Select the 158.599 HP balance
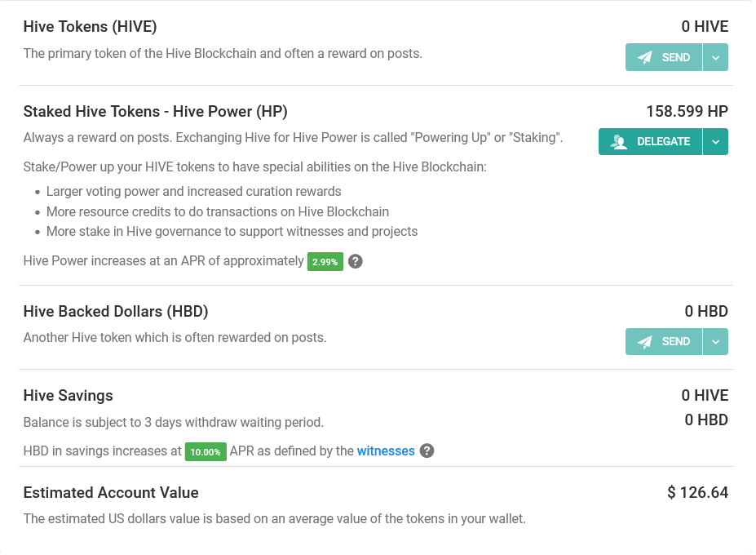 point(687,111)
